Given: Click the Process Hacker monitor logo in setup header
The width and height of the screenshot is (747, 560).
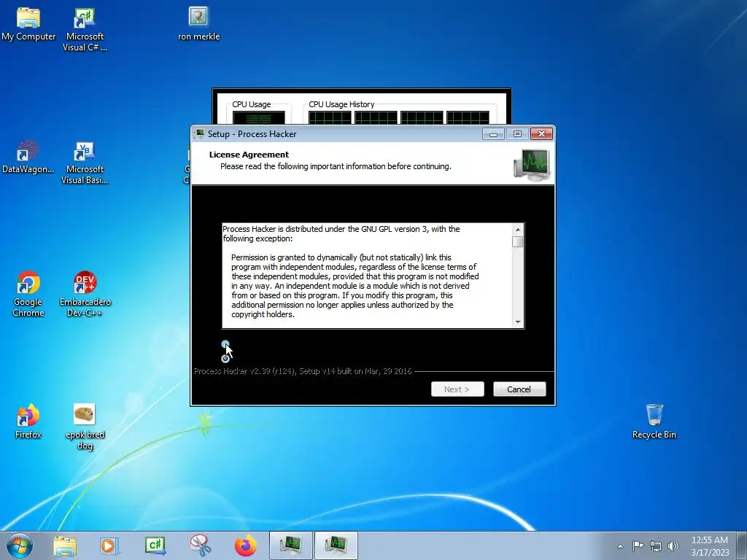Looking at the screenshot, I should 532,165.
